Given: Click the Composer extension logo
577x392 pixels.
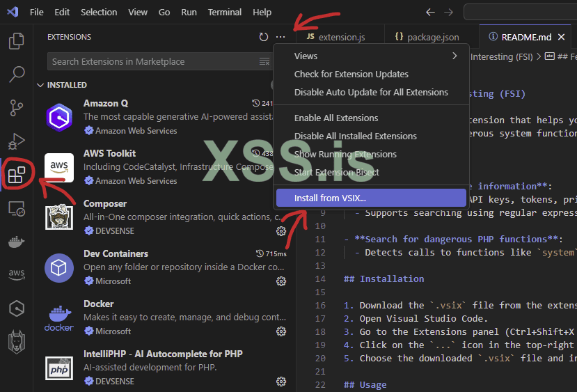Looking at the screenshot, I should (59, 217).
